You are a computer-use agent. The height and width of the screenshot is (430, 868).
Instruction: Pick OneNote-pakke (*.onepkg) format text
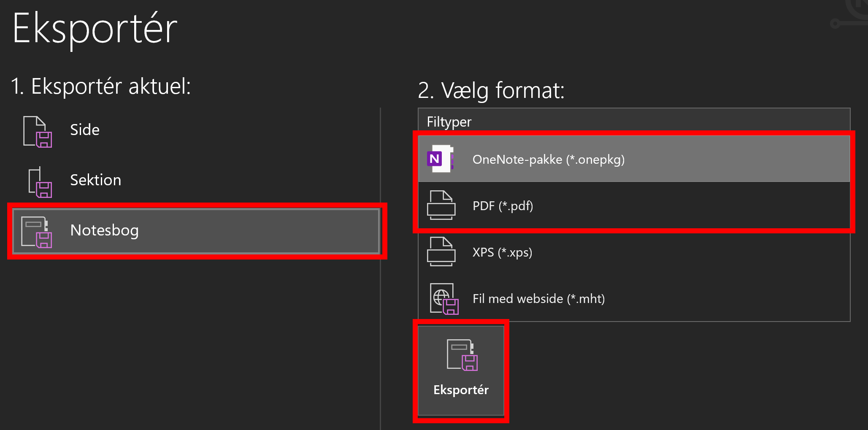[548, 160]
